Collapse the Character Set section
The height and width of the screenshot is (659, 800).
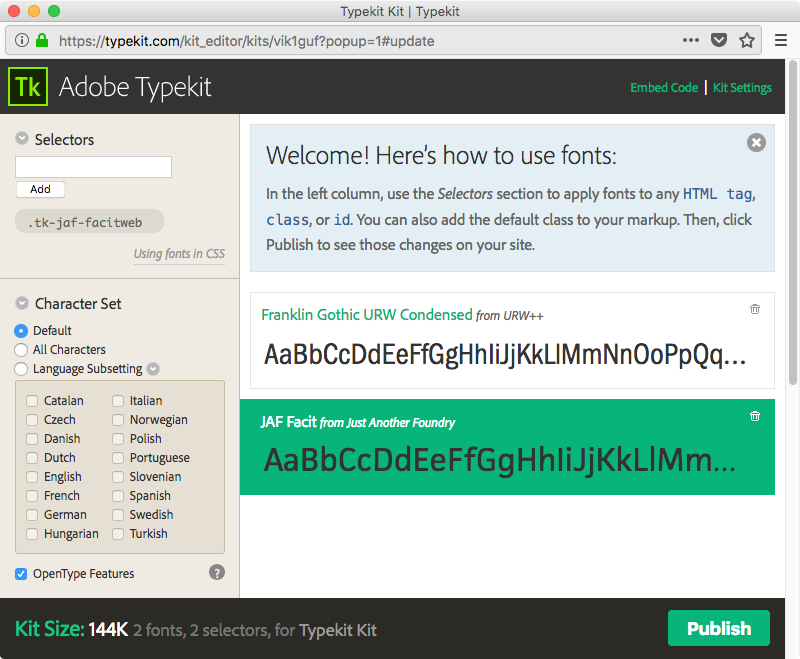pyautogui.click(x=22, y=303)
